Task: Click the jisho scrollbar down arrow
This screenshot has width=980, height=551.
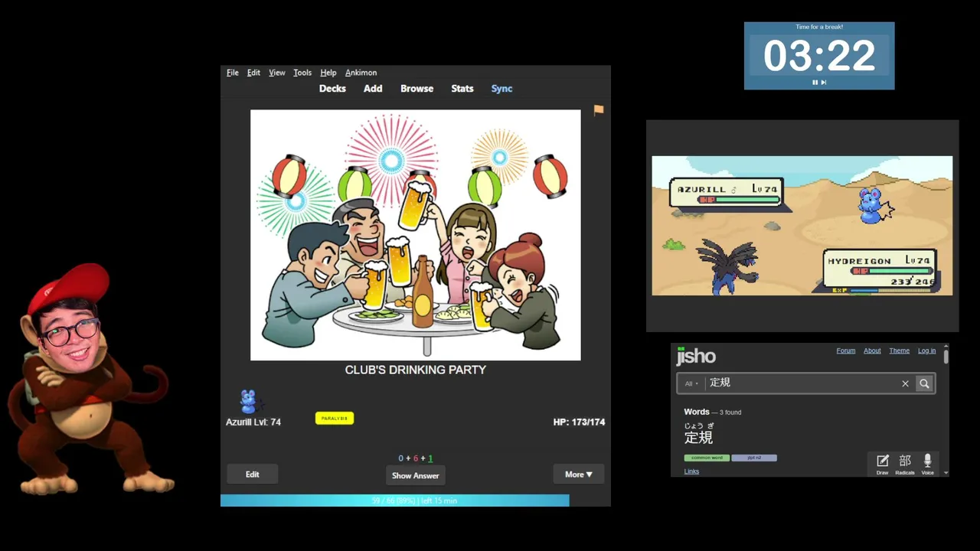Action: pos(946,473)
